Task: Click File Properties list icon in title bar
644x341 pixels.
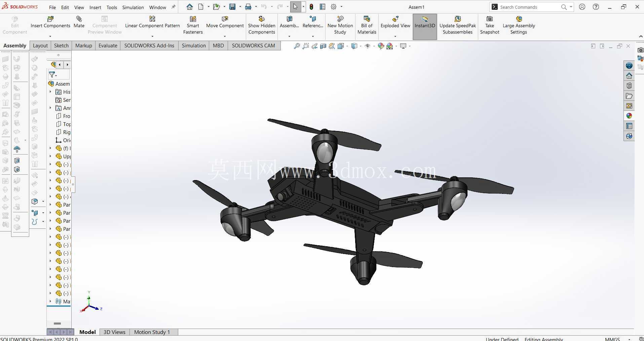Action: pyautogui.click(x=323, y=7)
